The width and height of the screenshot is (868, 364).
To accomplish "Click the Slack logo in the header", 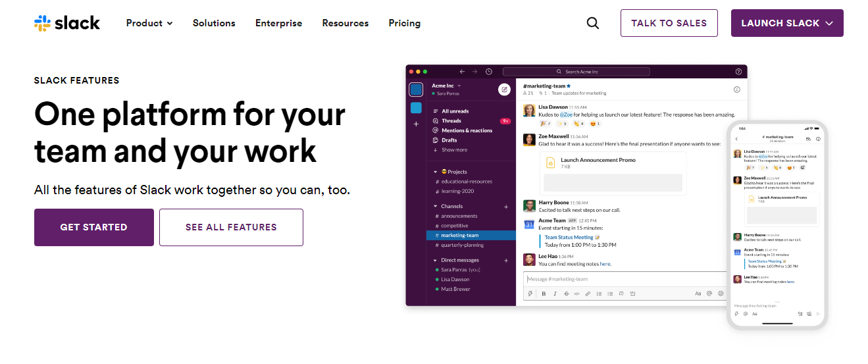I will tap(67, 23).
